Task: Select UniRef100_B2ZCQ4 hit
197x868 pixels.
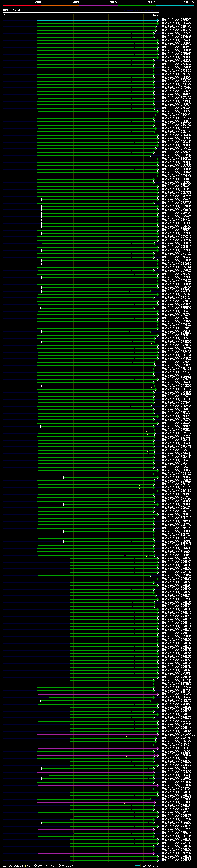Action: pos(177,155)
